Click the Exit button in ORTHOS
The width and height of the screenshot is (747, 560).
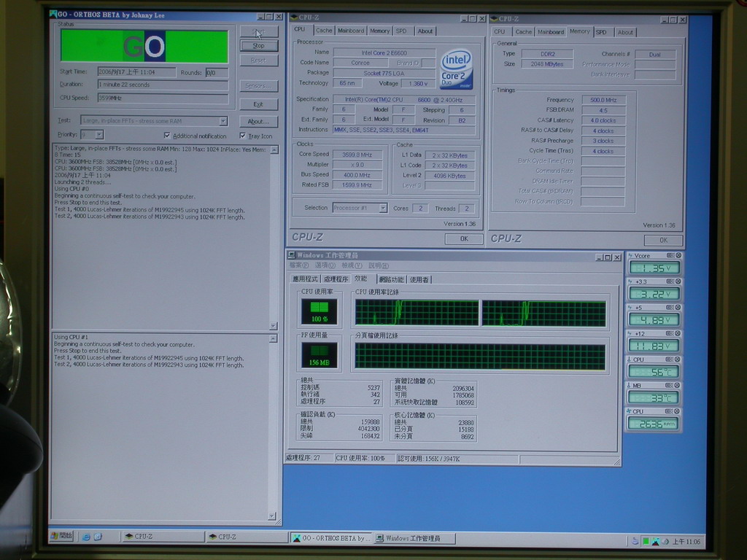pos(259,104)
